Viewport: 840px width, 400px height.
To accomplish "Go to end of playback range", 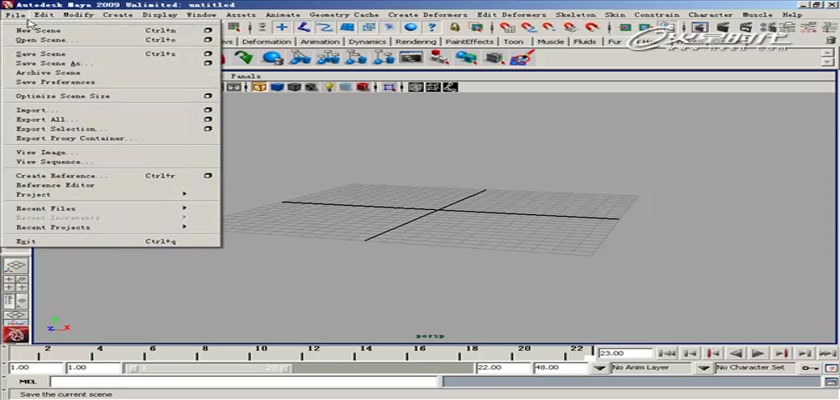I will pyautogui.click(x=828, y=353).
